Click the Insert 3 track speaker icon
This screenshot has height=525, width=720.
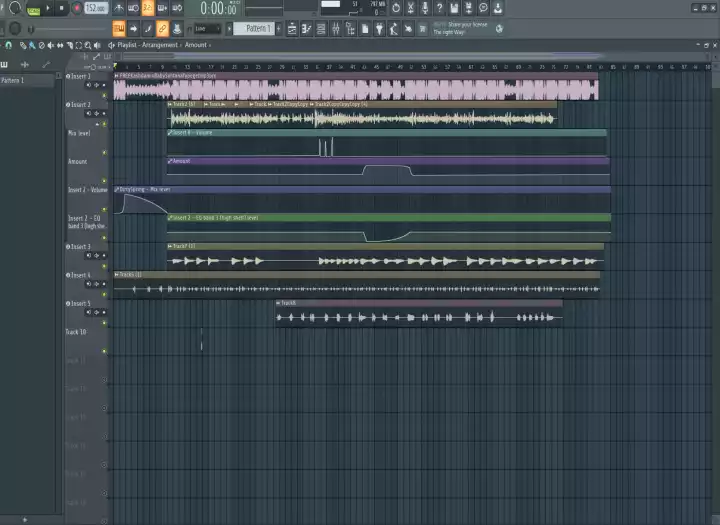pos(89,255)
